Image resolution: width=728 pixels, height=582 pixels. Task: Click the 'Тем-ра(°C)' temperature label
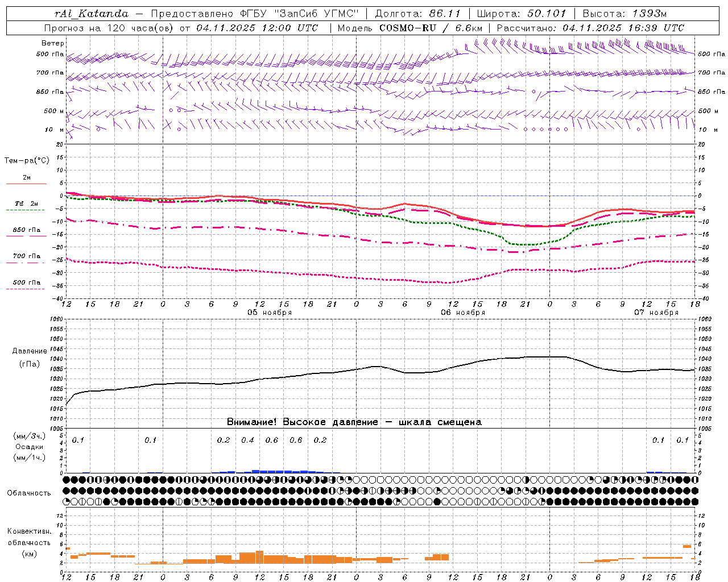coord(27,161)
